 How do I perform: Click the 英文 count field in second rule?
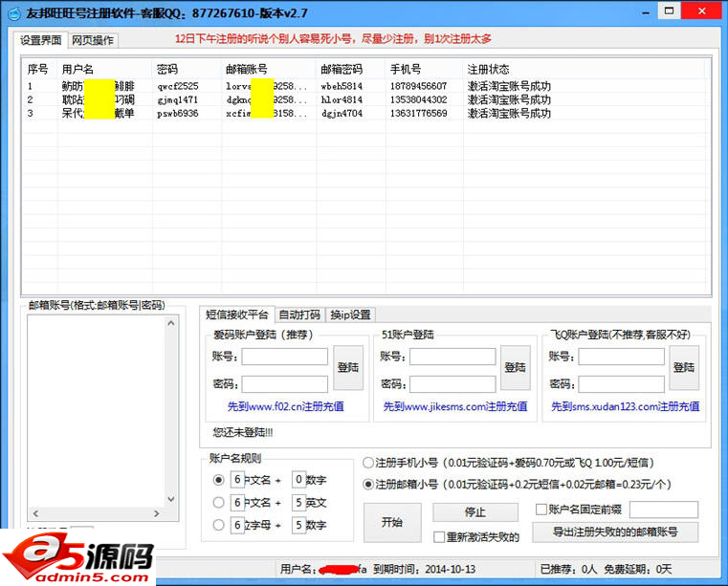tap(298, 503)
